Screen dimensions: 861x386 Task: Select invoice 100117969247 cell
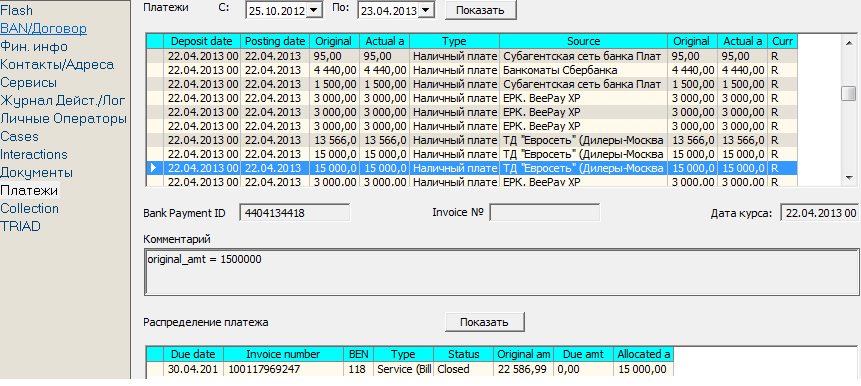tap(283, 369)
